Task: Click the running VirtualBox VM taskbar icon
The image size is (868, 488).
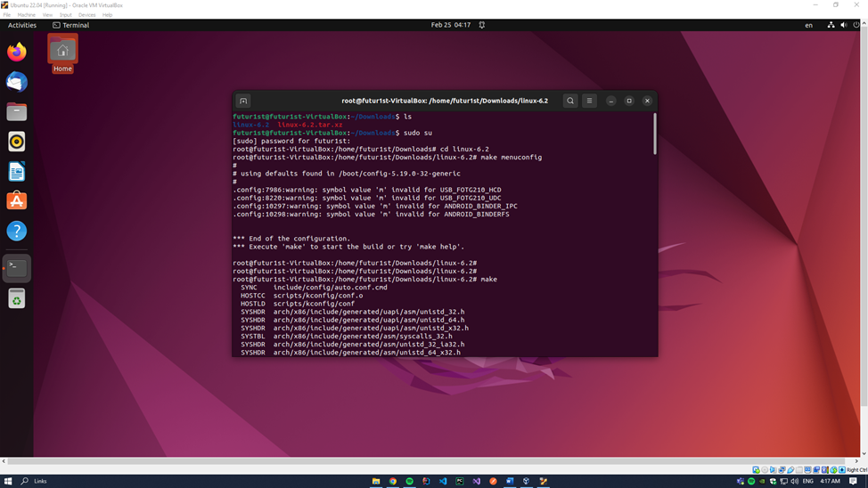Action: point(543,481)
